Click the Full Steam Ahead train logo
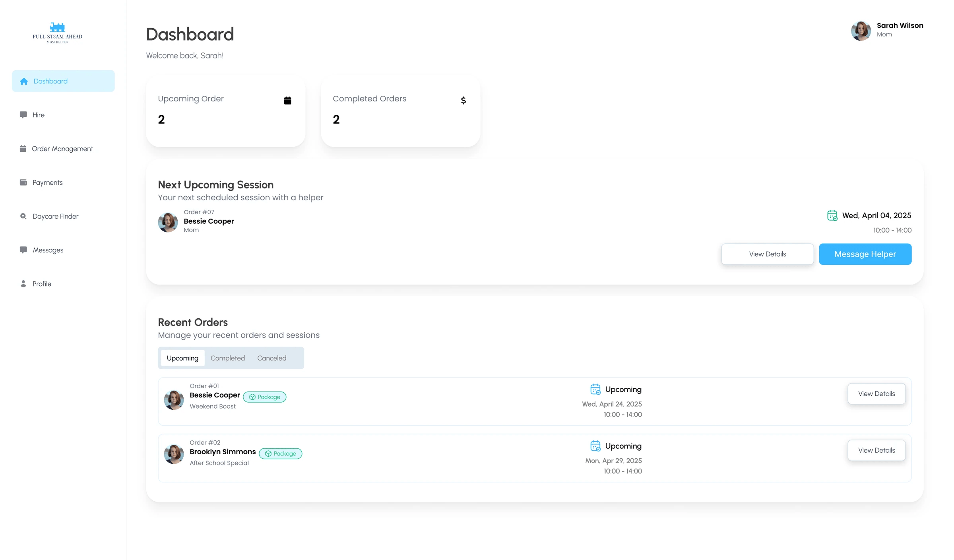This screenshot has height=560, width=954. [58, 33]
